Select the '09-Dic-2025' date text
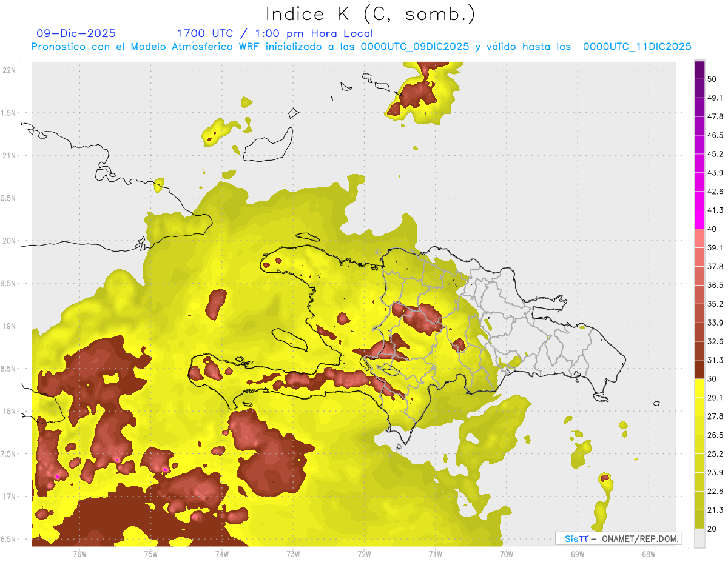 coord(76,33)
